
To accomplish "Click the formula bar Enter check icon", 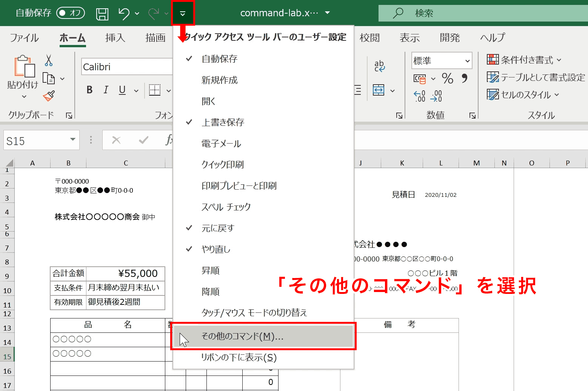I will click(x=143, y=140).
